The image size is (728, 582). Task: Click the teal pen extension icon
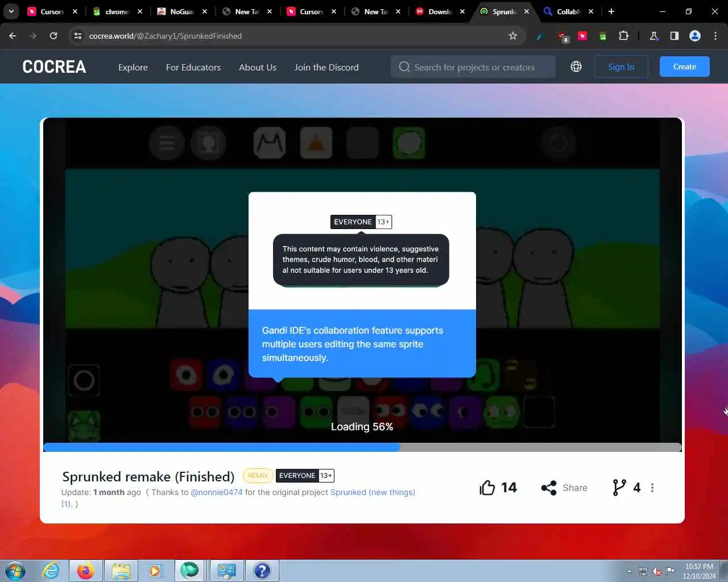(x=540, y=36)
